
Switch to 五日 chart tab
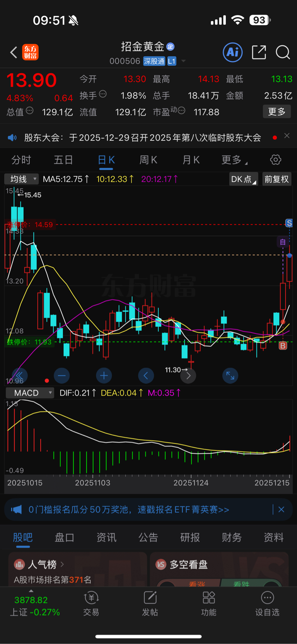pyautogui.click(x=63, y=160)
